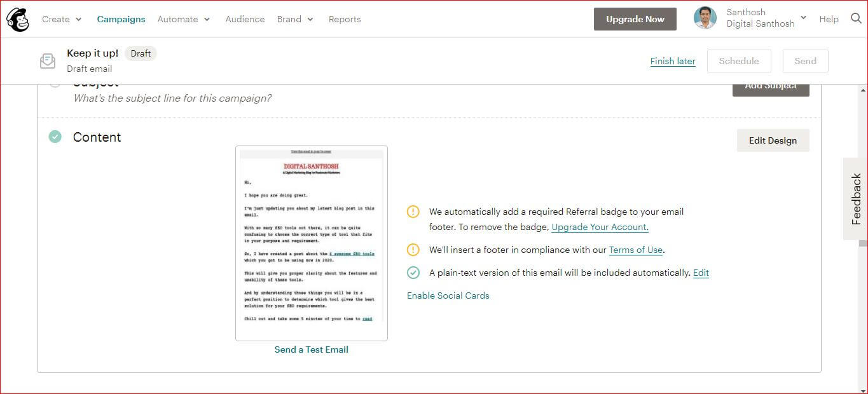
Task: Click Upgrade Now button
Action: 635,19
